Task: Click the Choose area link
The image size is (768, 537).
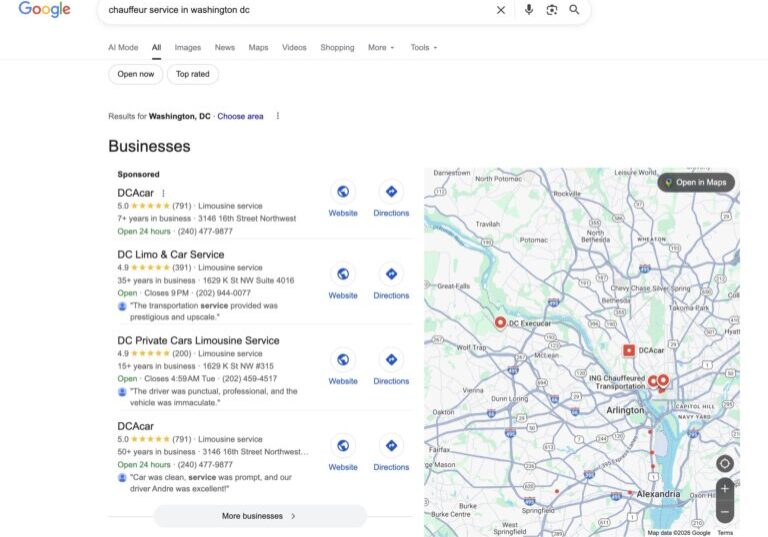Action: click(240, 116)
